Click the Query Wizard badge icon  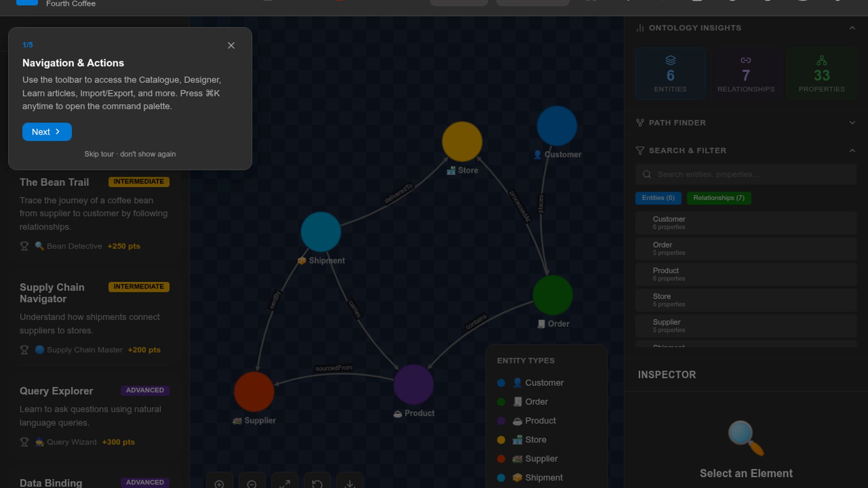[39, 442]
